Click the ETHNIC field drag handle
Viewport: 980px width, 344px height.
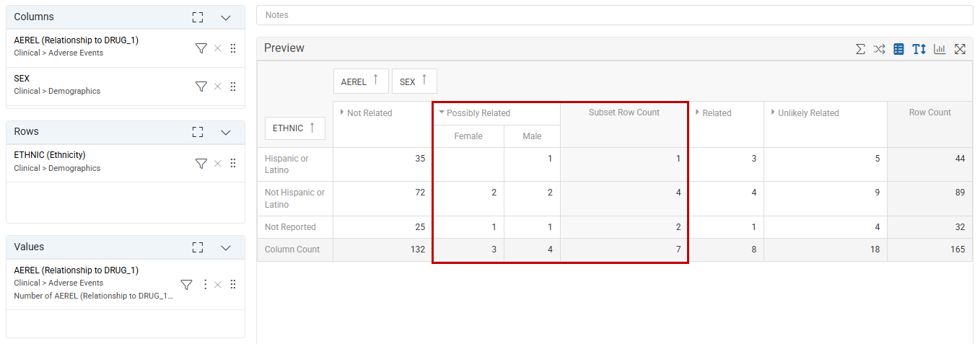(x=232, y=164)
